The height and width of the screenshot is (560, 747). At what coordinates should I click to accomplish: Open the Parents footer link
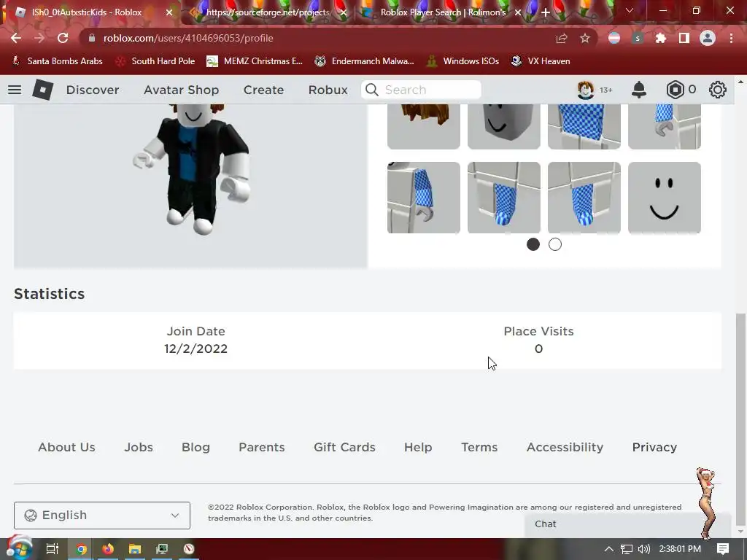click(262, 447)
